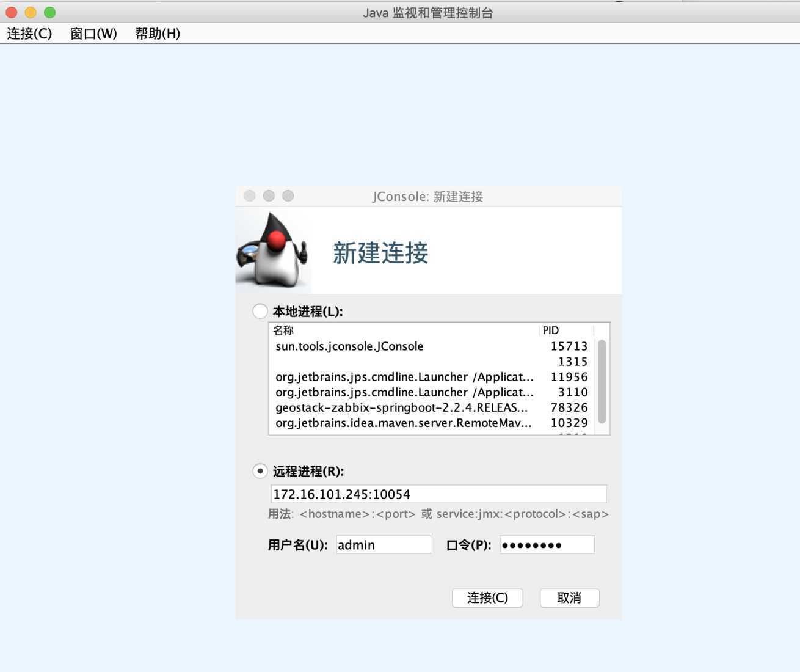Click the 口令 password field

[547, 545]
